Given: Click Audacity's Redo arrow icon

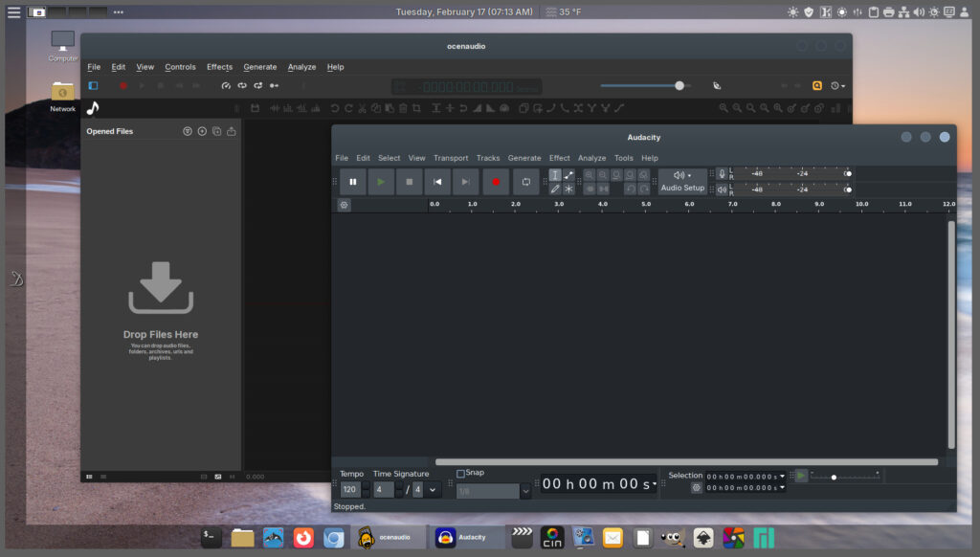Looking at the screenshot, I should (x=644, y=189).
